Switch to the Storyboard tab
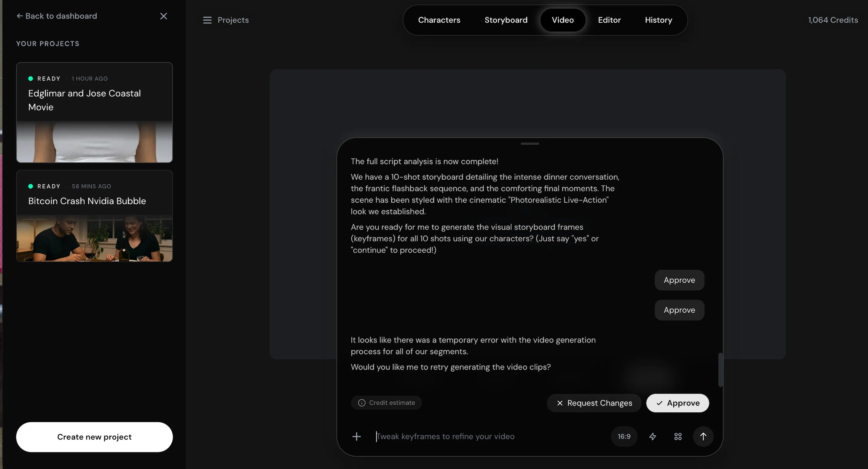Image resolution: width=868 pixels, height=469 pixels. coord(506,20)
